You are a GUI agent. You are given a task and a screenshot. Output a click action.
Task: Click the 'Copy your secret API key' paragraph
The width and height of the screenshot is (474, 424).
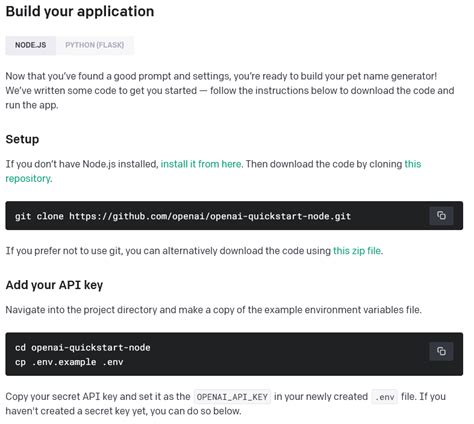tap(226, 404)
